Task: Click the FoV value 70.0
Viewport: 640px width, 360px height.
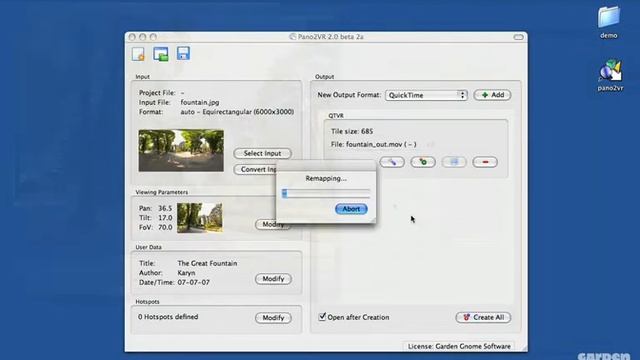Action: pyautogui.click(x=165, y=227)
